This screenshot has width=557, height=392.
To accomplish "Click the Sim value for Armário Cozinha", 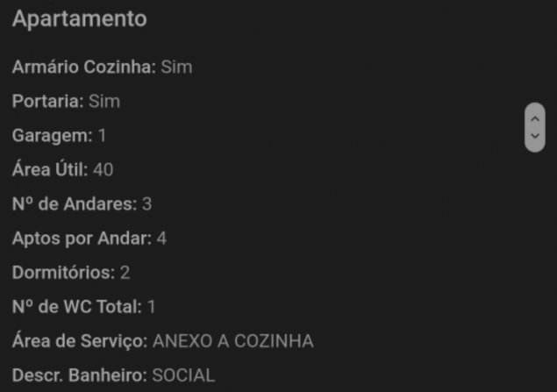I will [x=176, y=67].
